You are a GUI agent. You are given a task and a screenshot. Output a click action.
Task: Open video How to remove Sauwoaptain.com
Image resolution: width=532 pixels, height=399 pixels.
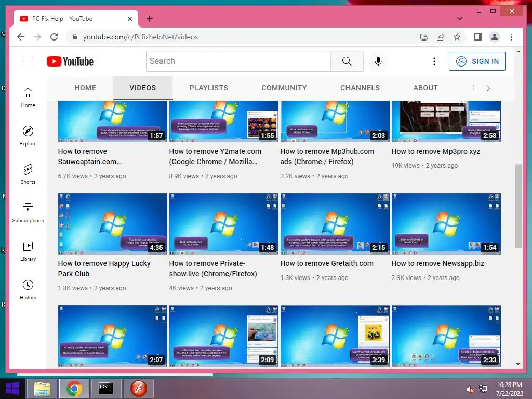click(x=89, y=156)
